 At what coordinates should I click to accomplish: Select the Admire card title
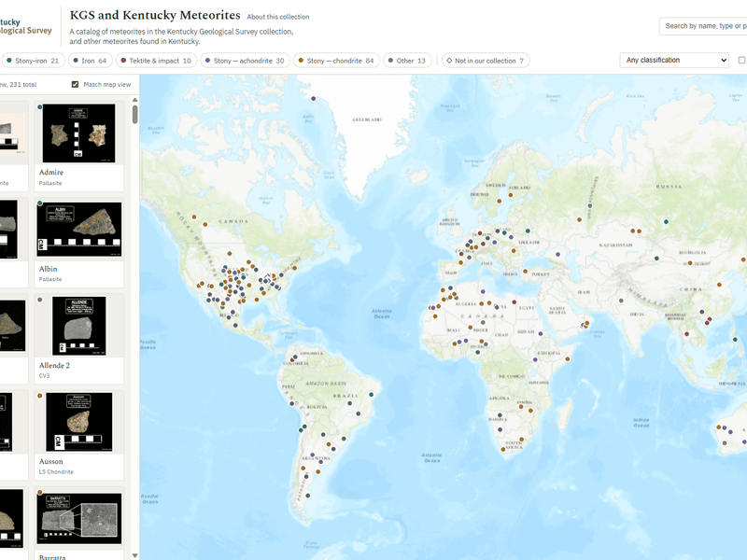[51, 173]
